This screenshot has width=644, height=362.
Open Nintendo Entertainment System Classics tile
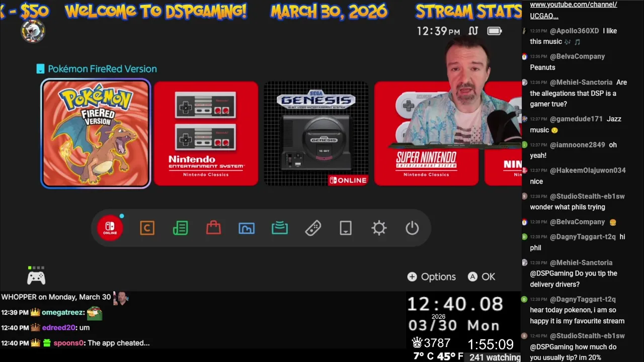pyautogui.click(x=206, y=134)
